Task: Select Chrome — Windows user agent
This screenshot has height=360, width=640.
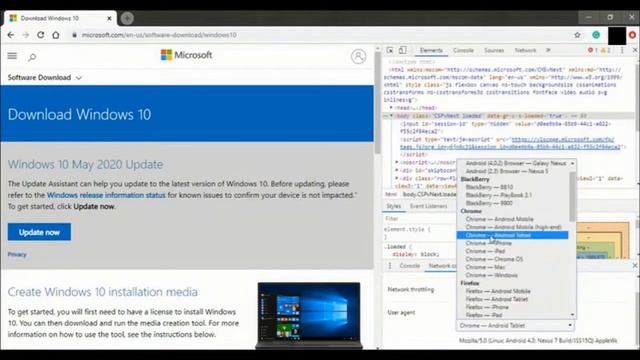Action: point(512,275)
